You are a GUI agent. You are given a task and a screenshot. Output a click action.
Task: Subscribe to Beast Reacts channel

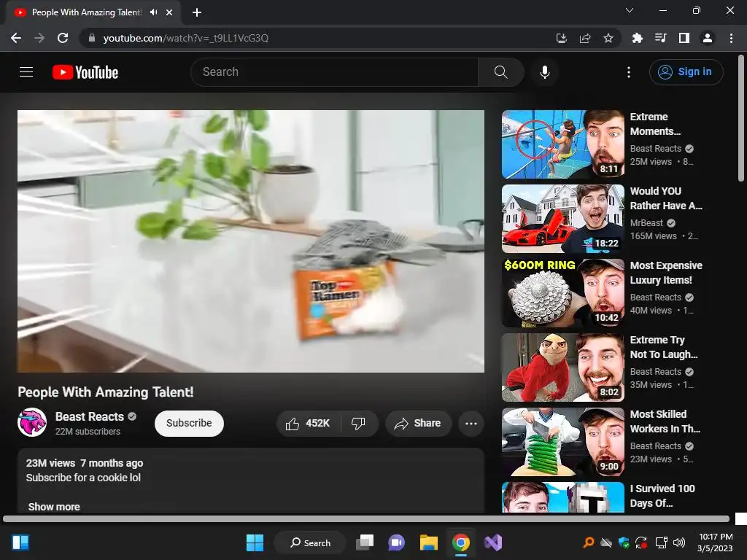[x=189, y=424]
